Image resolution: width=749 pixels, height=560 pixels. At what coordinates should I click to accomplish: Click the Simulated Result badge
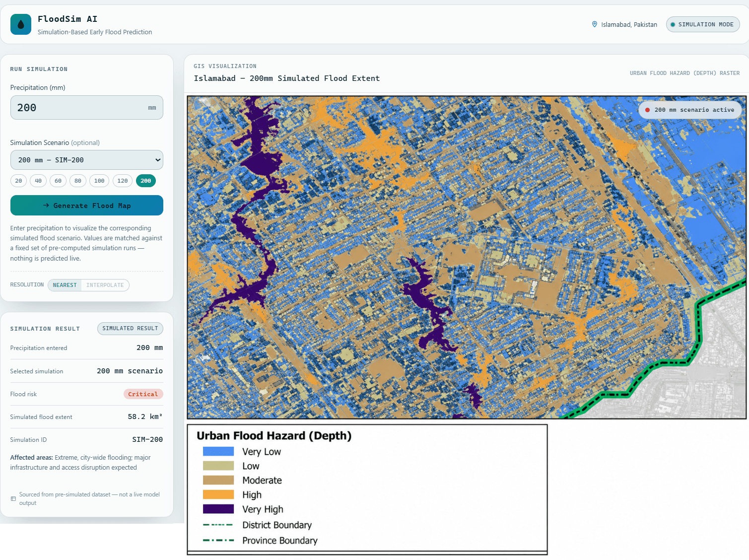pyautogui.click(x=130, y=328)
